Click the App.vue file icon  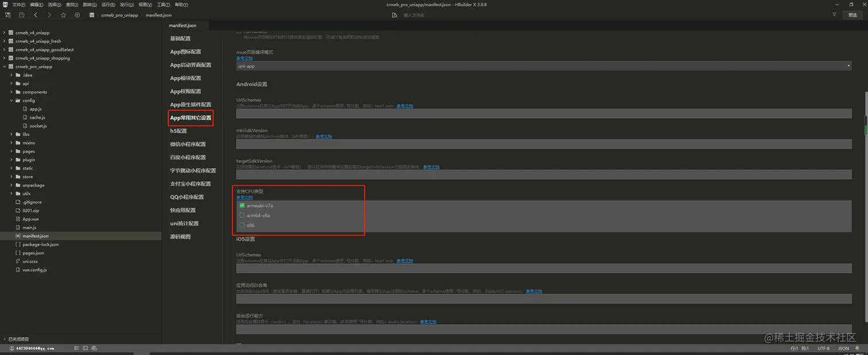point(18,219)
